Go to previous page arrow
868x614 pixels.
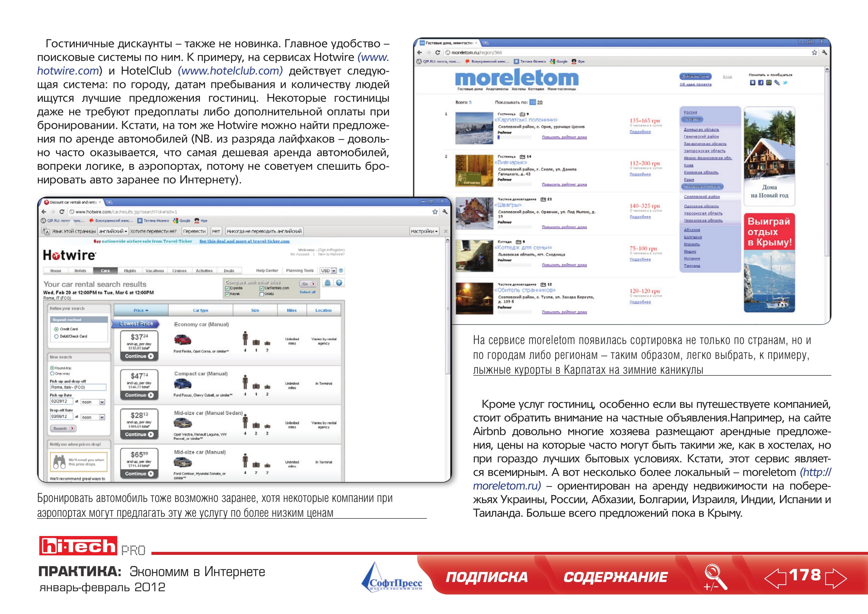[775, 578]
